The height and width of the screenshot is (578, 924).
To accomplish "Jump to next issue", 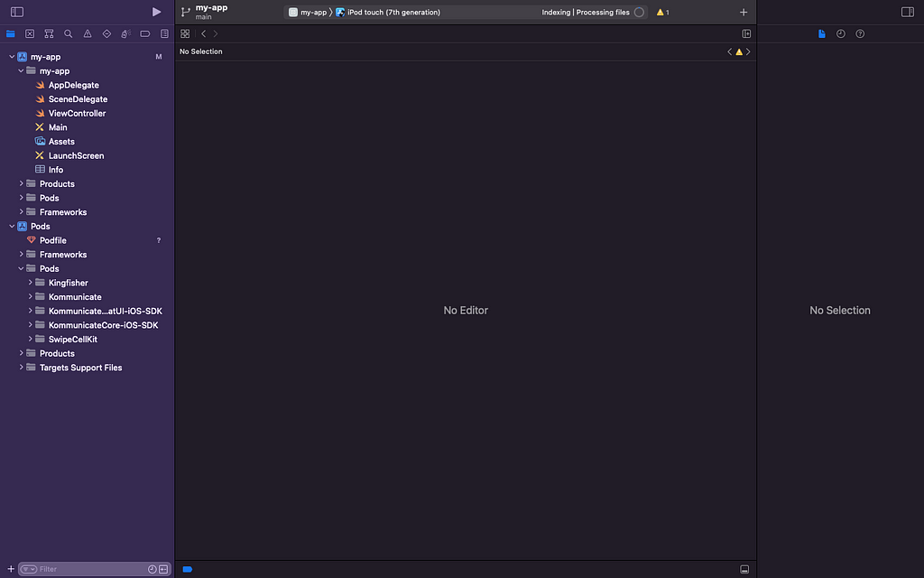I will [748, 51].
